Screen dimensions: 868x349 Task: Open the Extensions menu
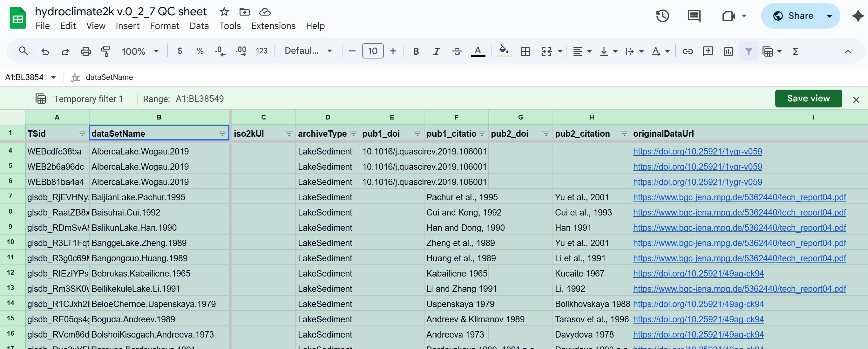coord(273,26)
